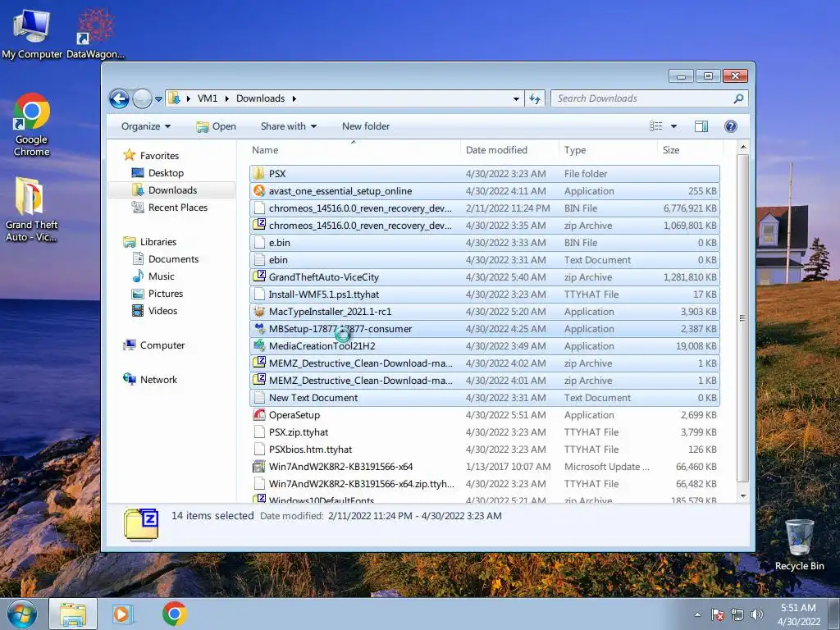Screen dimensions: 840x630
Task: Select the chromeos recovery zip Archive row
Action: tap(484, 225)
